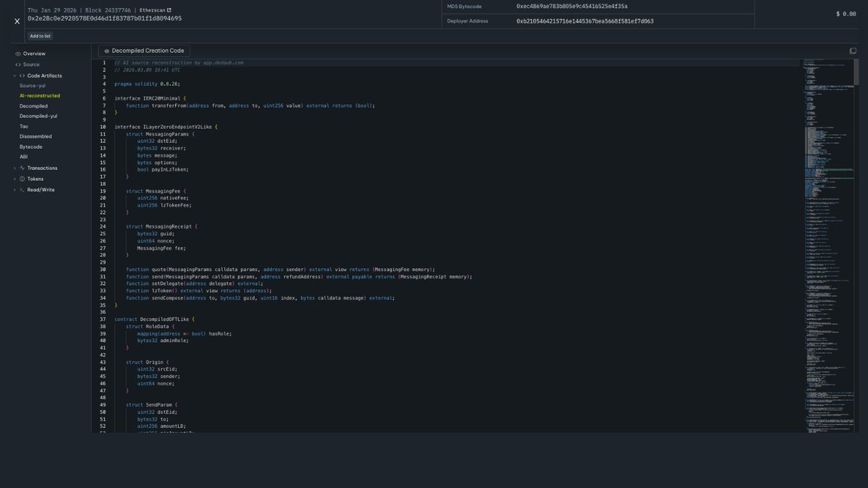Viewport: 868px width, 488px height.
Task: Select Source-yul artifact
Action: [x=33, y=85]
